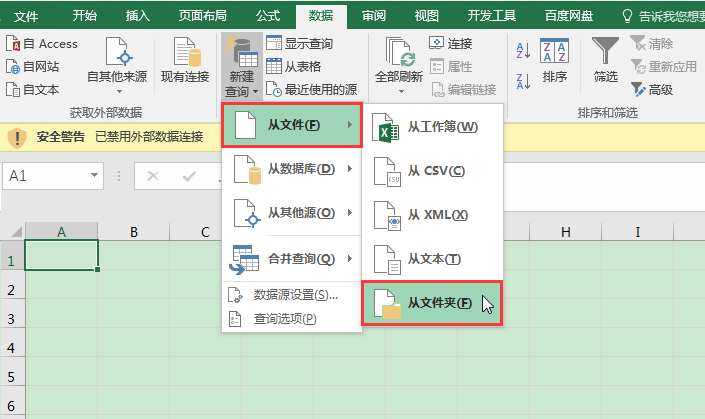Switch to the Home (开始) tab

tap(85, 16)
